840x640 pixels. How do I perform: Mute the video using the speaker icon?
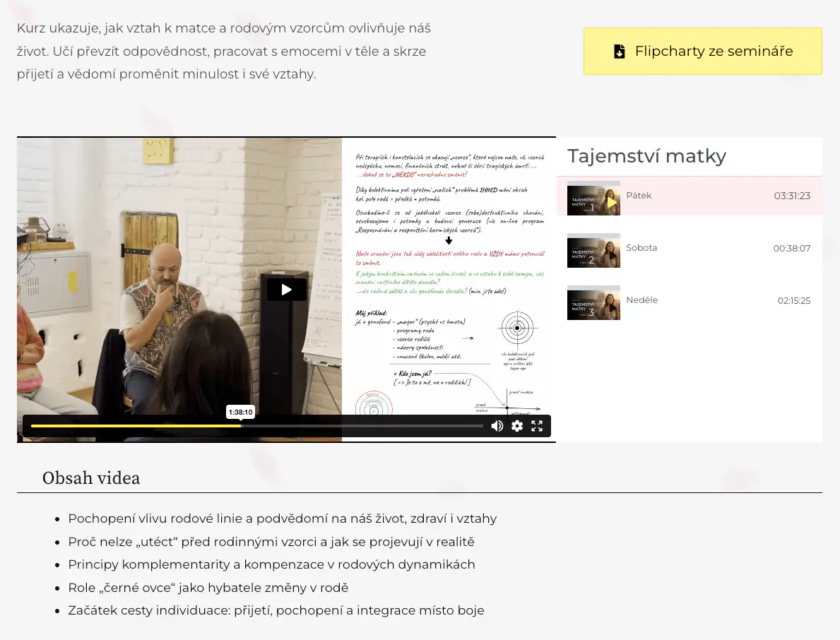497,426
